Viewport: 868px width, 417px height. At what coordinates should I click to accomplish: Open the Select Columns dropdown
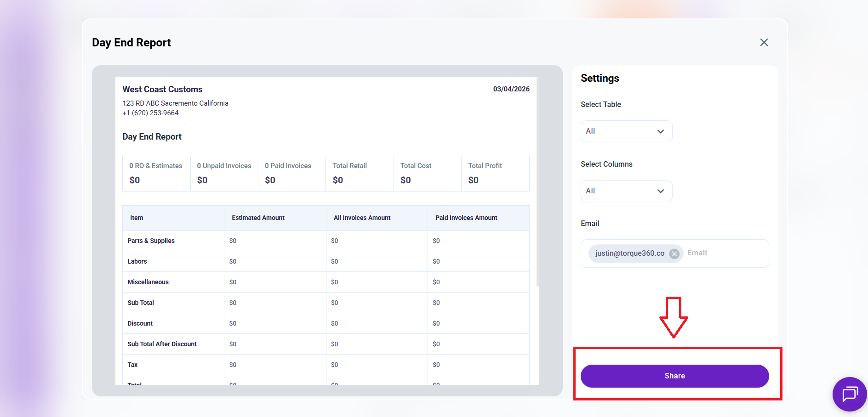[626, 191]
